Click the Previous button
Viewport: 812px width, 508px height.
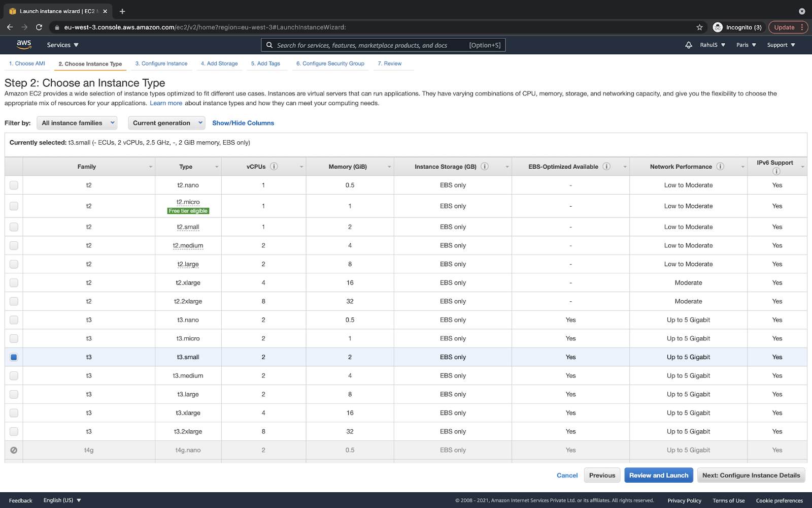602,475
